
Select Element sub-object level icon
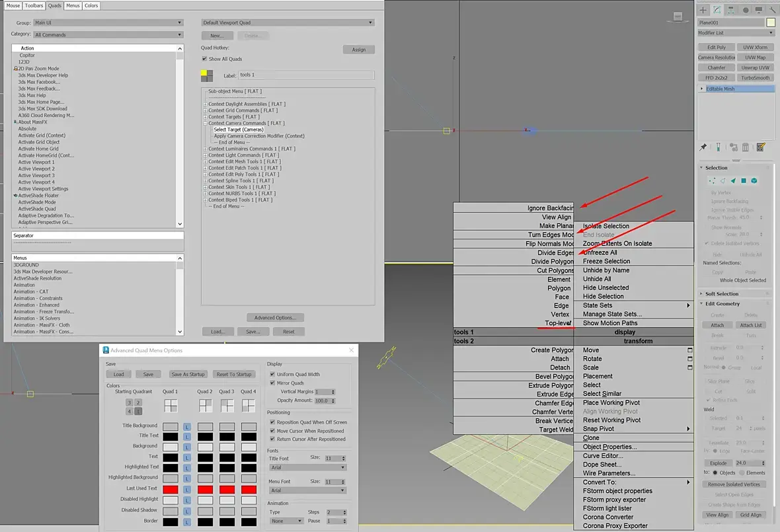click(x=754, y=181)
